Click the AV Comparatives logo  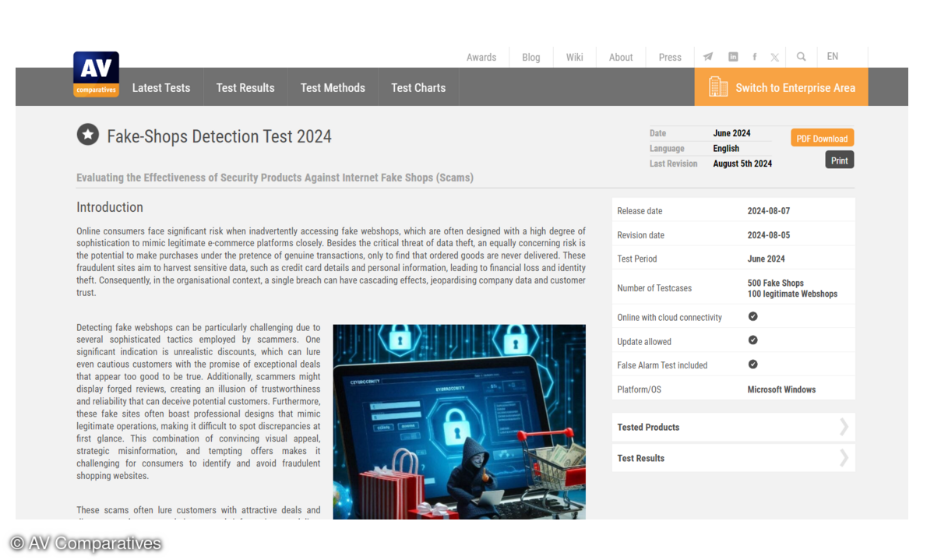click(x=96, y=74)
